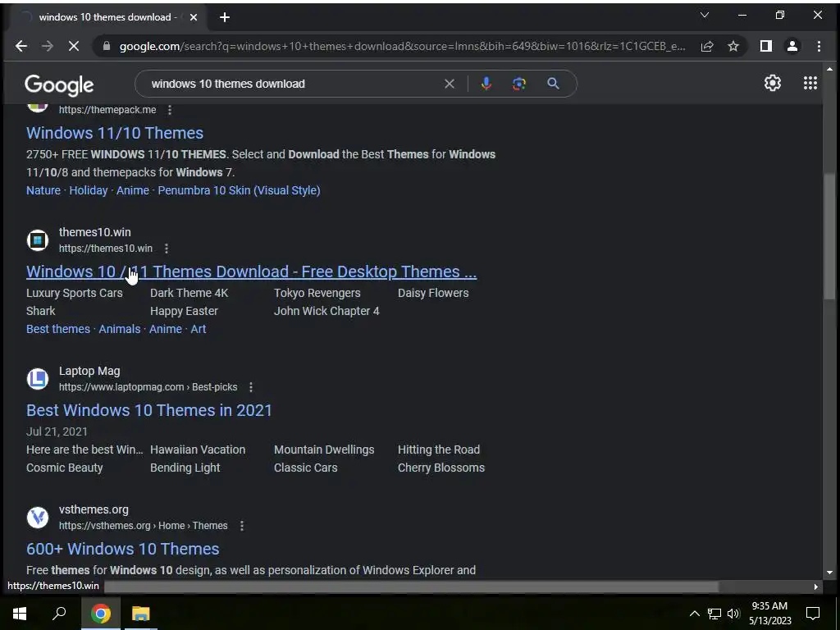Click the 'Luxury Sports Cars' text
Image resolution: width=840 pixels, height=630 pixels.
coord(75,293)
